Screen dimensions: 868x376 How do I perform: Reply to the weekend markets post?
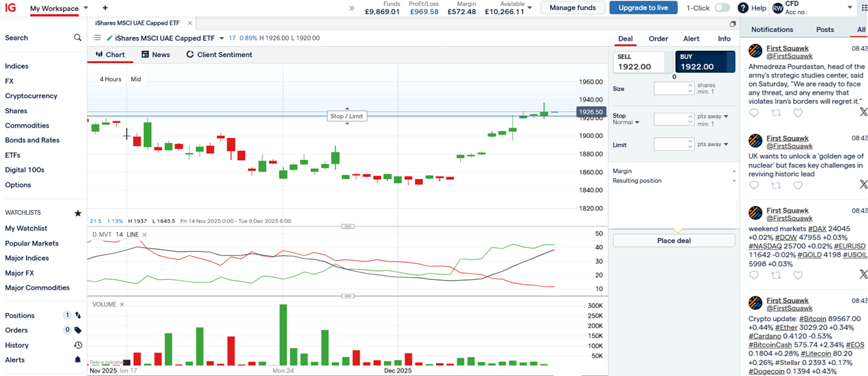[754, 275]
